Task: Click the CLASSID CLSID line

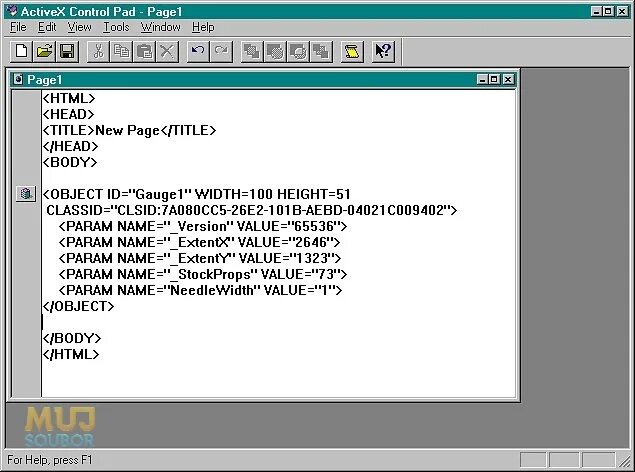Action: point(251,210)
